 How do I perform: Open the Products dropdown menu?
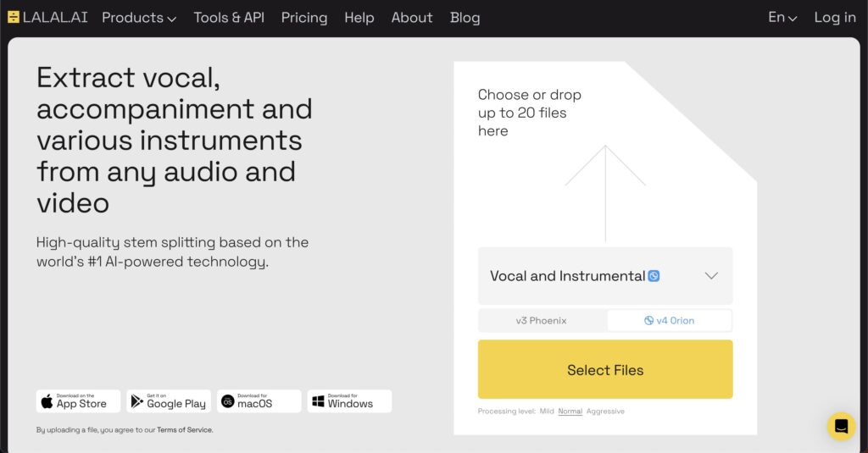pyautogui.click(x=139, y=18)
